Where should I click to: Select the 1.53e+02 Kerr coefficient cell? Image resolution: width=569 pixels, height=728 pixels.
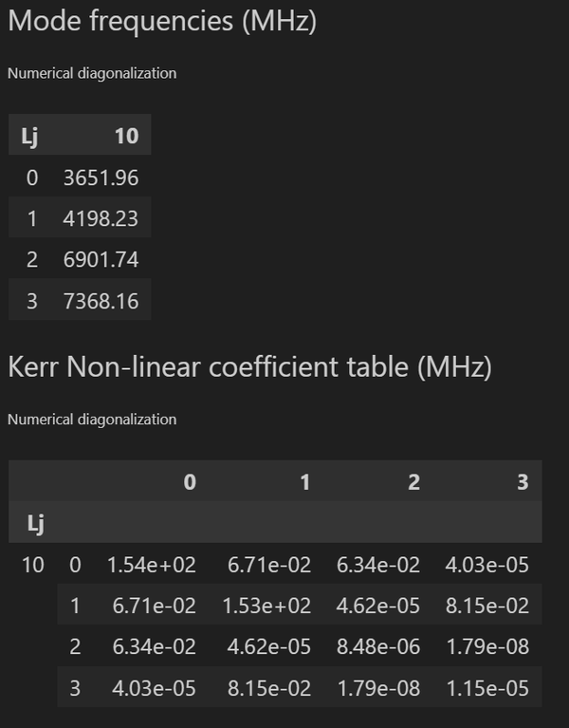266,606
